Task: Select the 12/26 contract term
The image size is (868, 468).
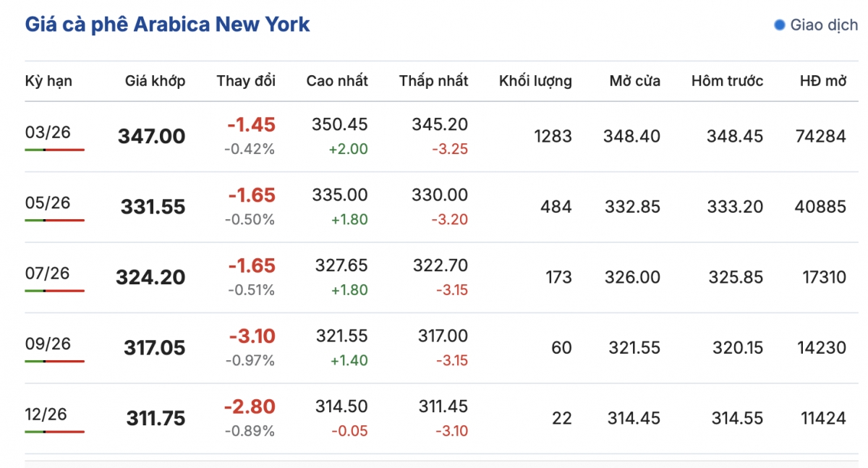Action: pos(46,414)
